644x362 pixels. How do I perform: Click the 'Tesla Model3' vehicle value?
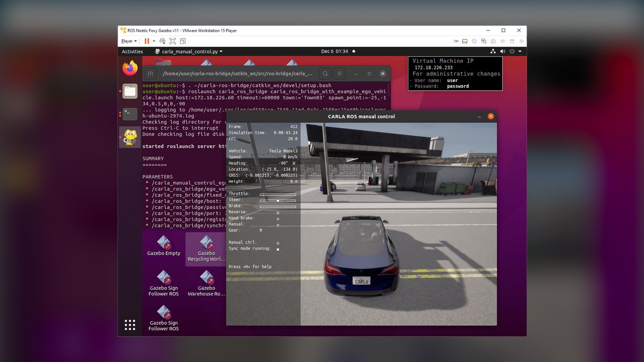(283, 151)
